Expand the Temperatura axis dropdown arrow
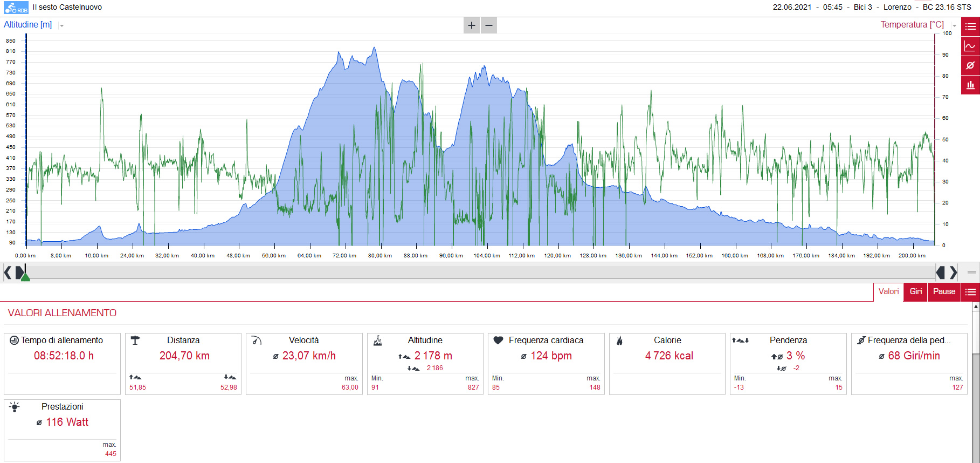The image size is (980, 463). [954, 25]
